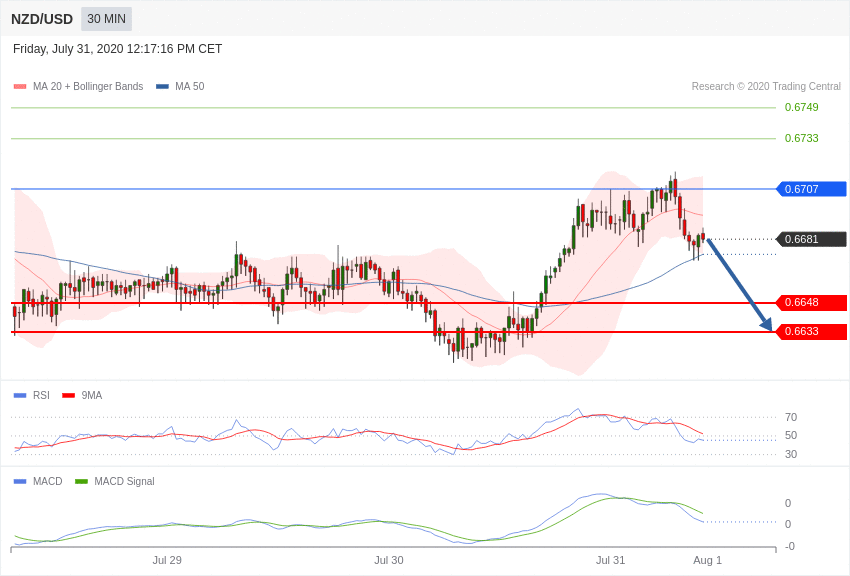Viewport: 850px width, 576px height.
Task: Click the MACD Signal legend label
Action: point(124,481)
